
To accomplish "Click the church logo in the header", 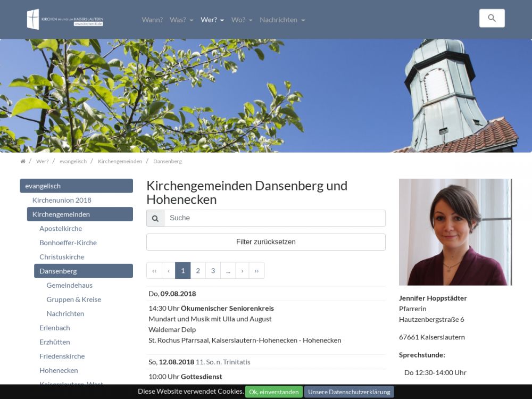I will tap(64, 20).
